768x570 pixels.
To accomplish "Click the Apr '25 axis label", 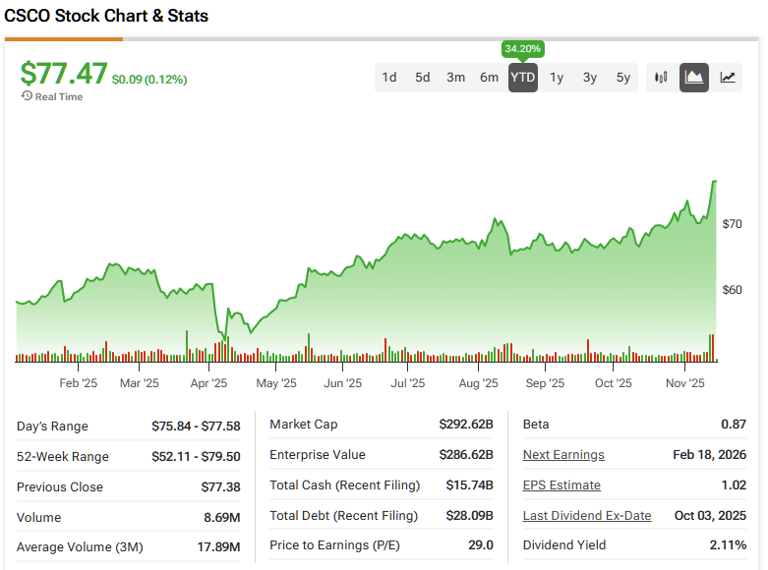I will pos(208,383).
